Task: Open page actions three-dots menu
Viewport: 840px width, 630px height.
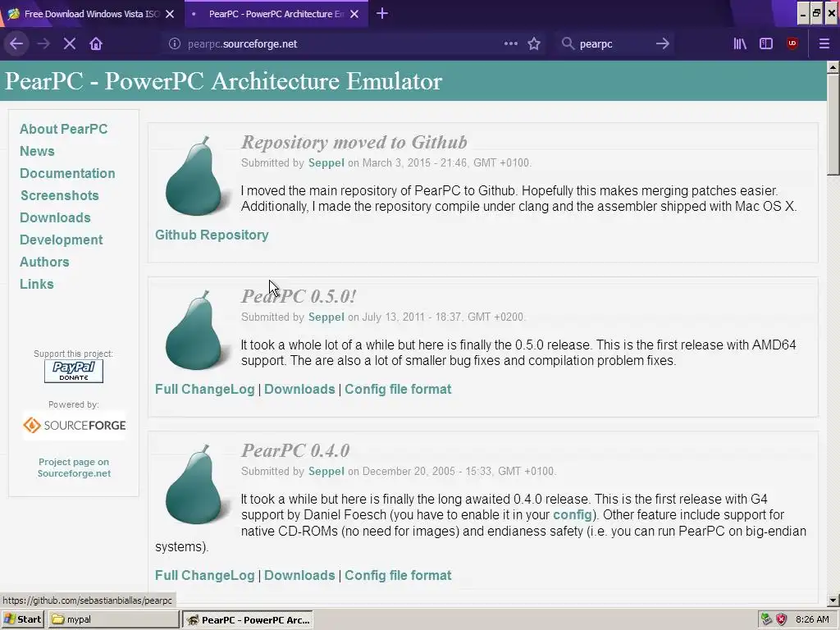Action: tap(510, 43)
